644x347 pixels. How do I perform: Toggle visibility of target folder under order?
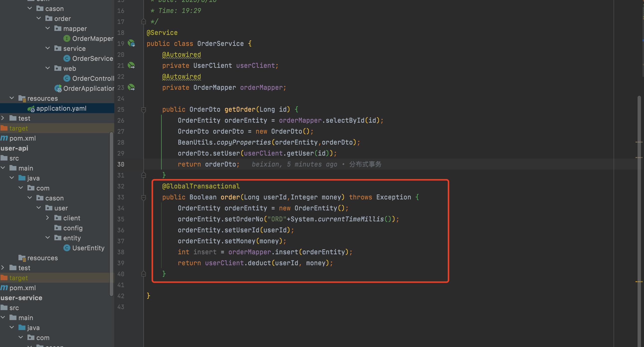click(x=19, y=128)
